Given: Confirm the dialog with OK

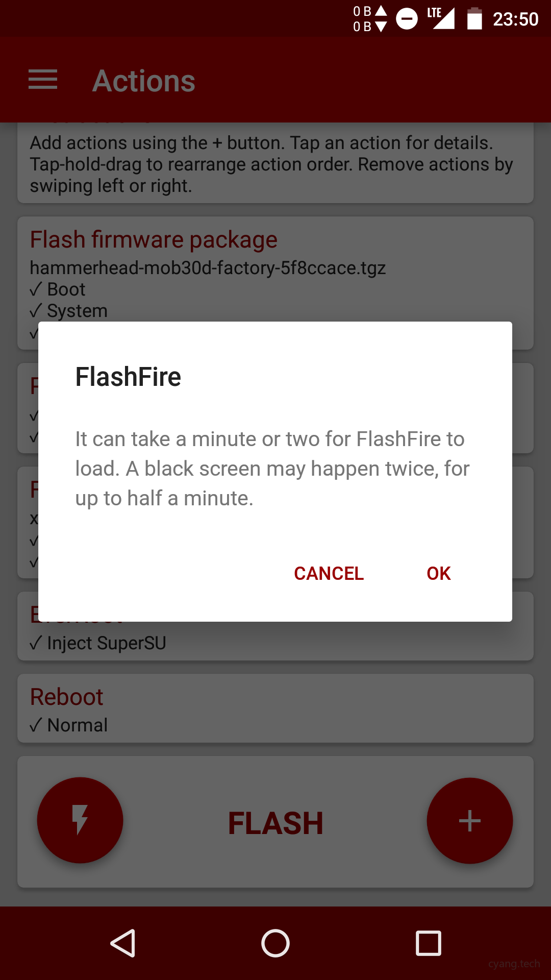Looking at the screenshot, I should click(438, 573).
